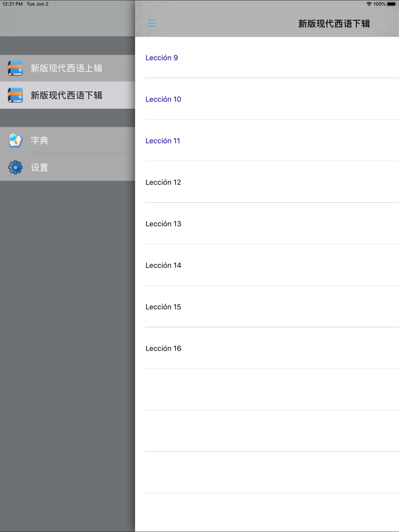Select 新版现代西语下辑 sidebar item

[67, 95]
